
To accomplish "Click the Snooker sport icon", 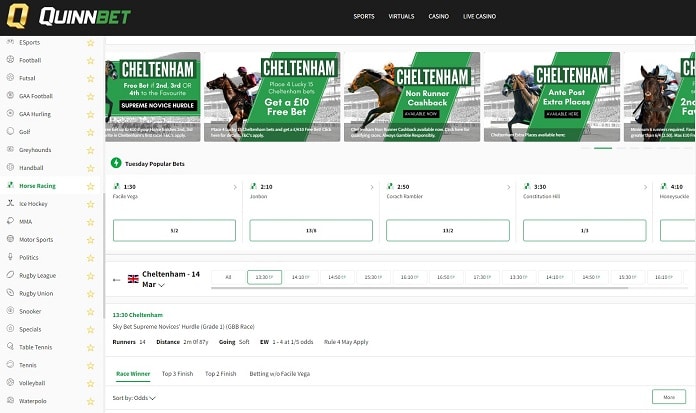I will (x=10, y=310).
